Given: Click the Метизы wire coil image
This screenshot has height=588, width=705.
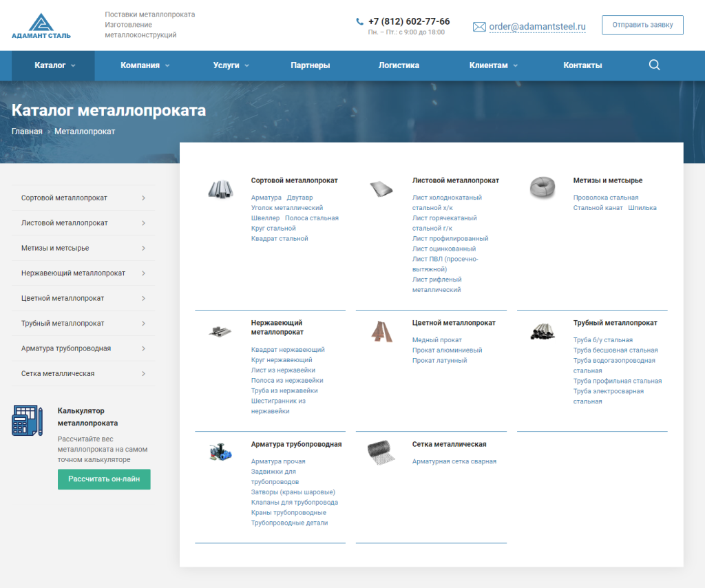Looking at the screenshot, I should 543,188.
